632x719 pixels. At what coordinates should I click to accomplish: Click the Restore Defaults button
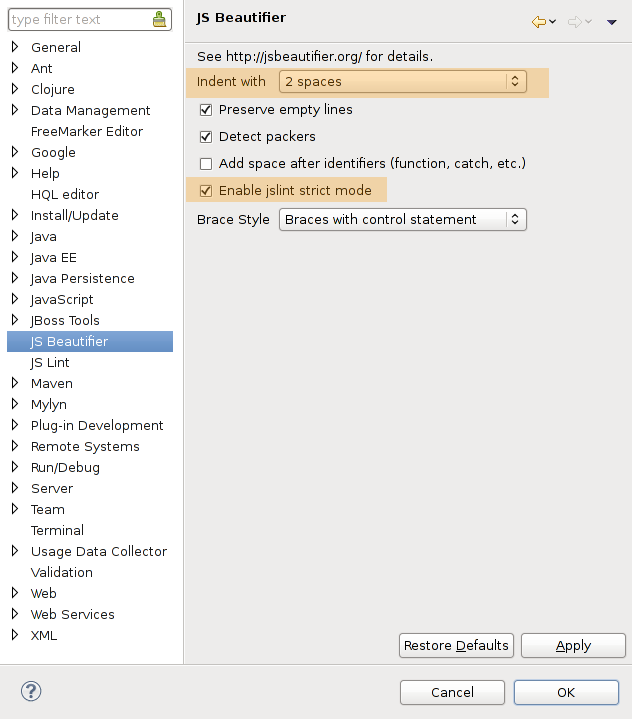[x=457, y=645]
